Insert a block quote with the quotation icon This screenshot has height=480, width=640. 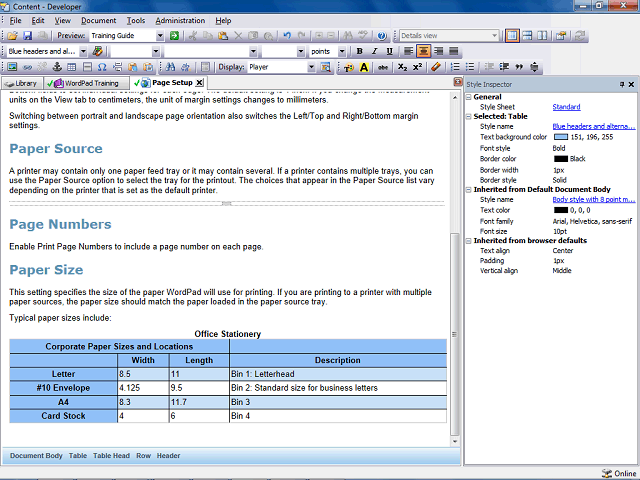(519, 67)
